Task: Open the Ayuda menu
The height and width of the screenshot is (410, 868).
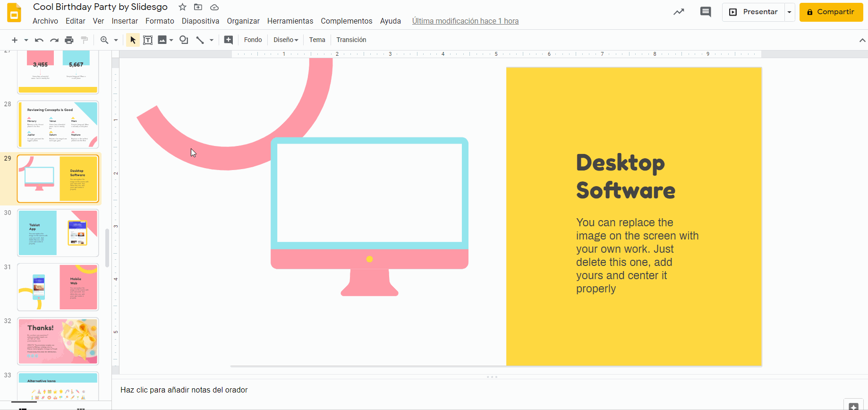Action: click(391, 21)
